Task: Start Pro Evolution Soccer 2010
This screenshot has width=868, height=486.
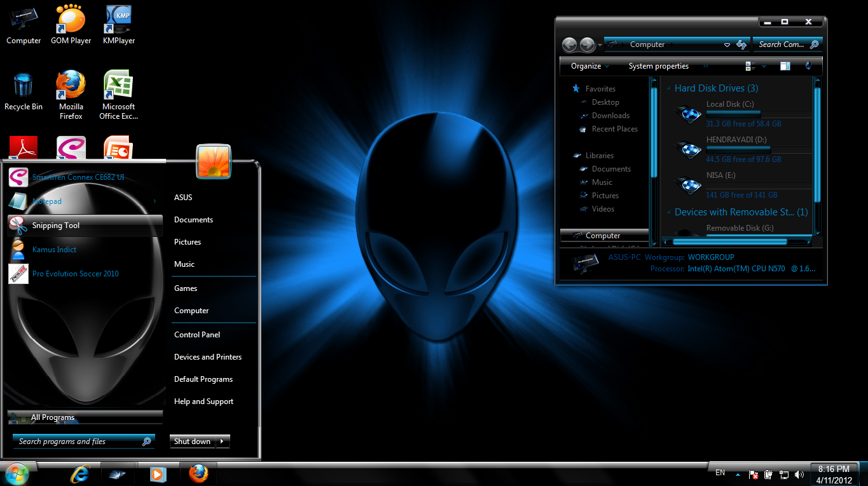Action: (85, 274)
